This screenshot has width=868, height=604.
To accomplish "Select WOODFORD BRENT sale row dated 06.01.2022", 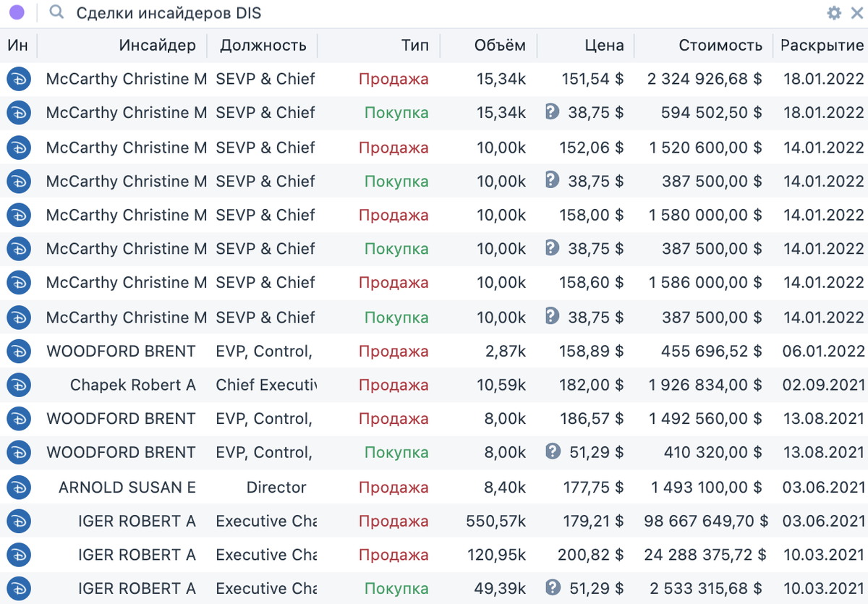I will (x=434, y=351).
